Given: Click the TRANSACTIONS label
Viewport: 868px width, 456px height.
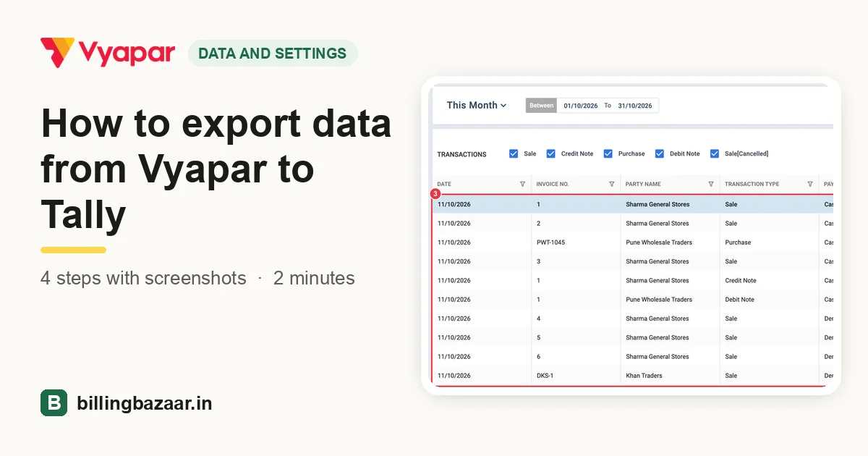Looking at the screenshot, I should (x=461, y=154).
